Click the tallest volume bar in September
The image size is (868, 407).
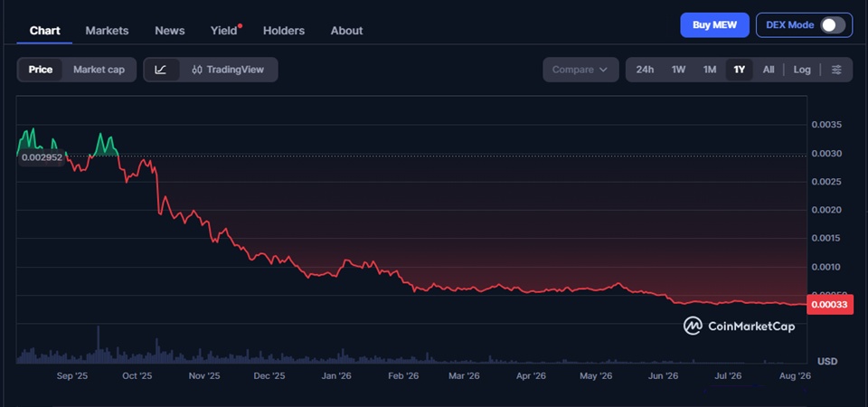click(98, 345)
